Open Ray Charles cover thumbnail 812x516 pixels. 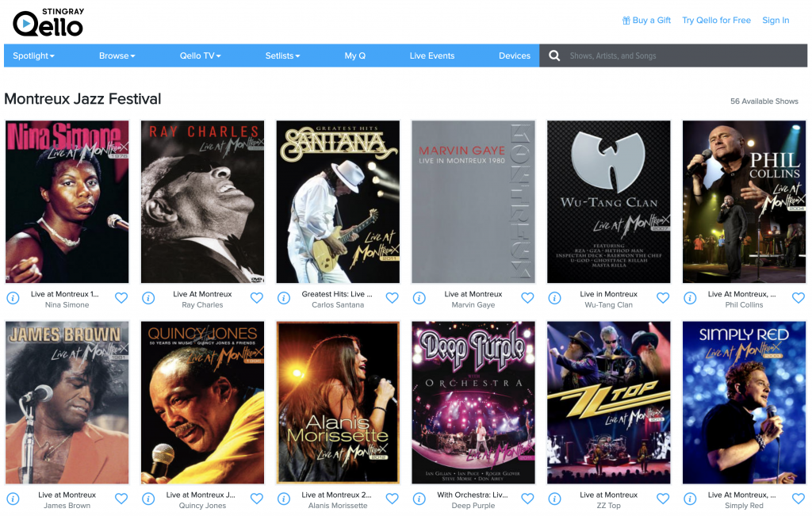[x=202, y=202]
